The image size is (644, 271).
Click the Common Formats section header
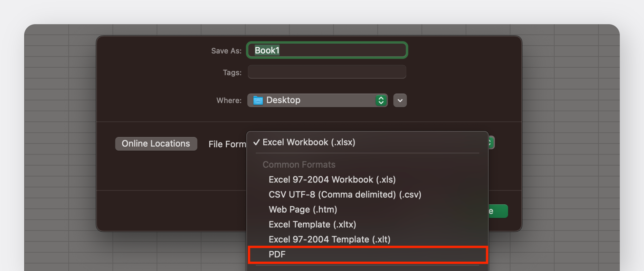(x=299, y=165)
